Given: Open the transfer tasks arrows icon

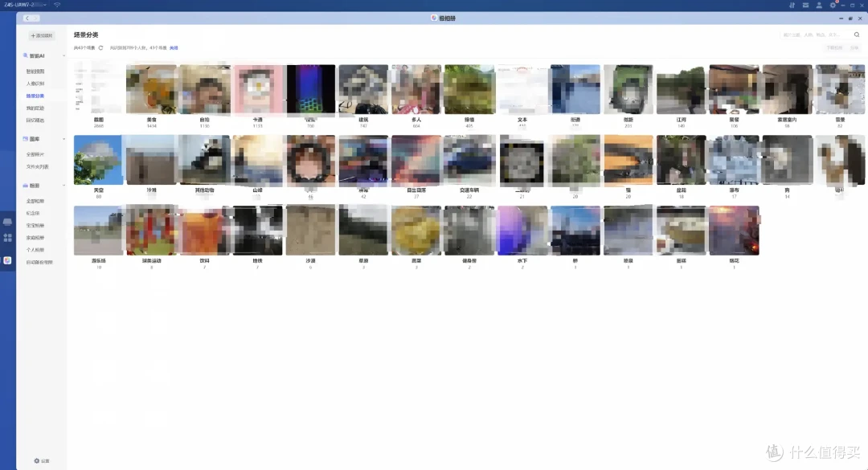Looking at the screenshot, I should coord(792,5).
